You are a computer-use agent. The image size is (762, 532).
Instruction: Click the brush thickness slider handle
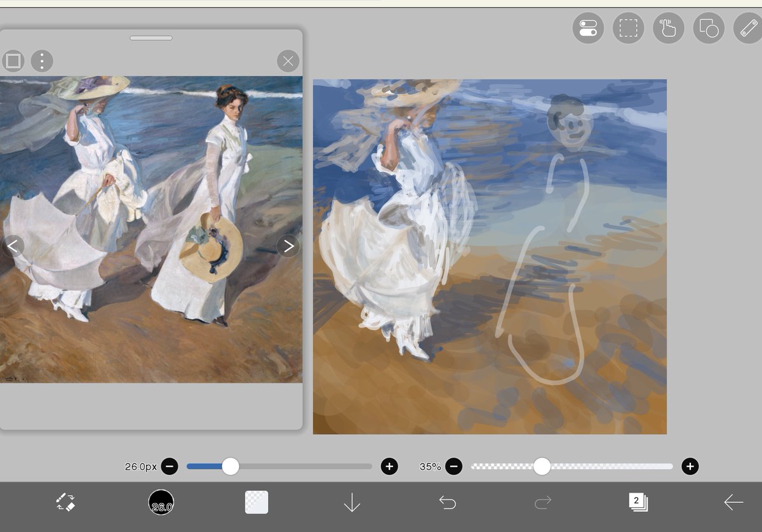tap(231, 467)
